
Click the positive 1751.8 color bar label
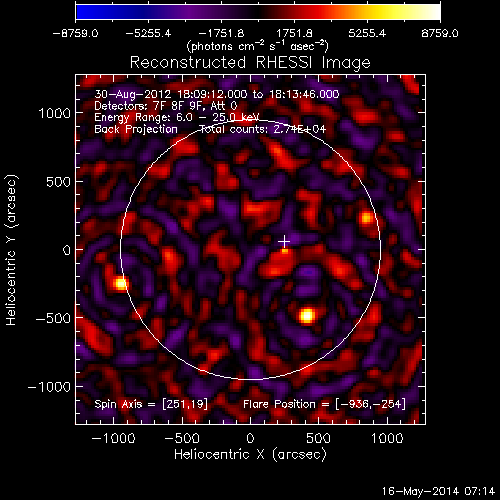[x=294, y=33]
